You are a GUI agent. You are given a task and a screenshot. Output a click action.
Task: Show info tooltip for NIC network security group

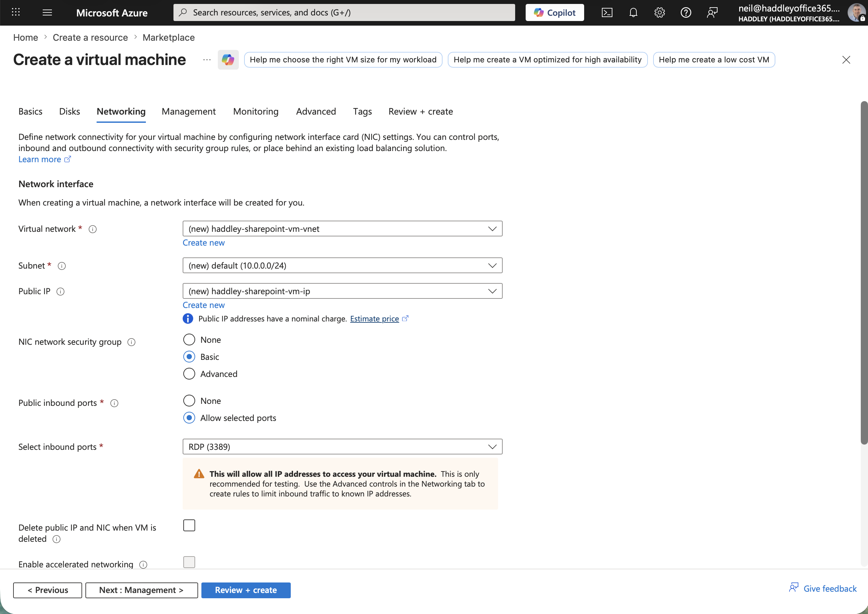(x=132, y=342)
